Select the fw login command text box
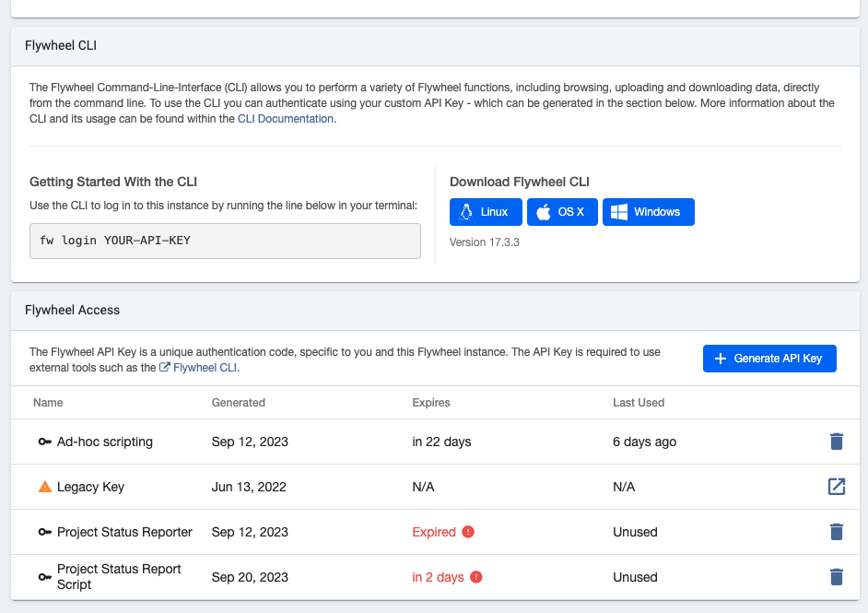868x613 pixels. [x=225, y=241]
